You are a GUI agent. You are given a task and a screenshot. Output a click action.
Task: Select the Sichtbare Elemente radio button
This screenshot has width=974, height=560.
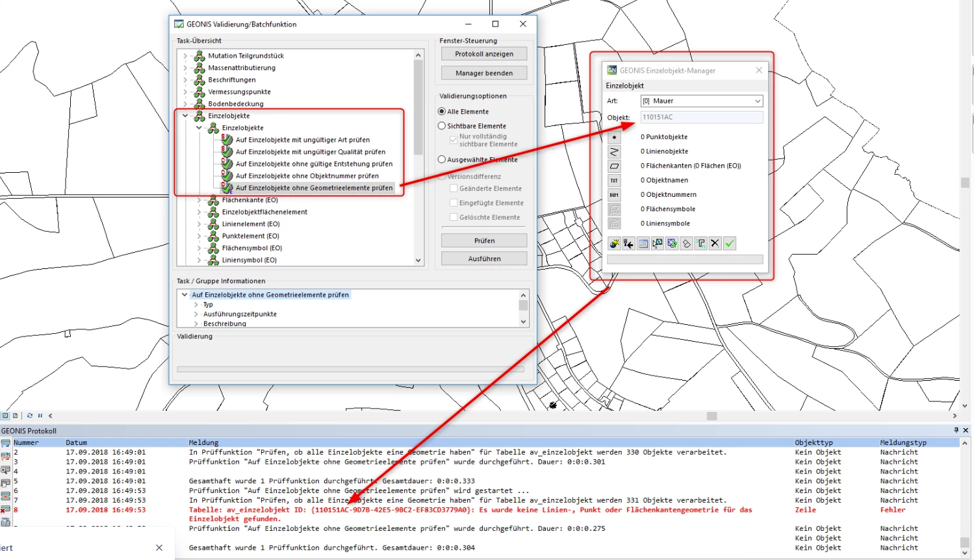(442, 126)
